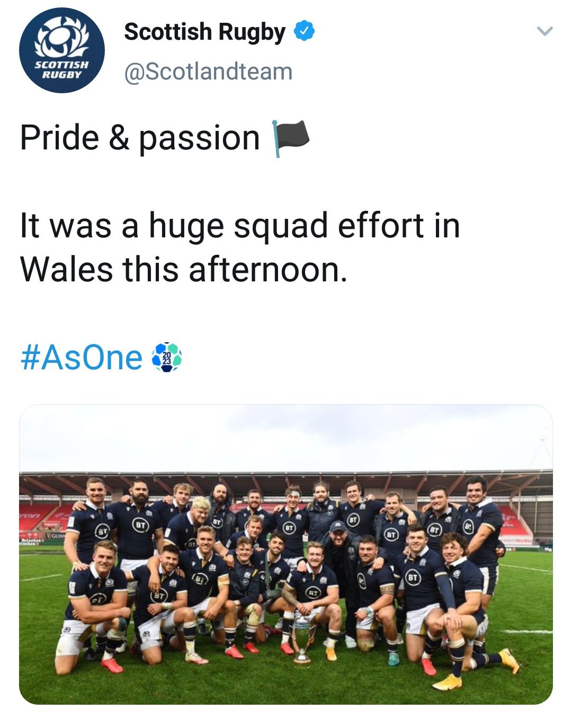The width and height of the screenshot is (572, 728).
Task: Click the word "Wales" in the tweet
Action: click(x=67, y=269)
